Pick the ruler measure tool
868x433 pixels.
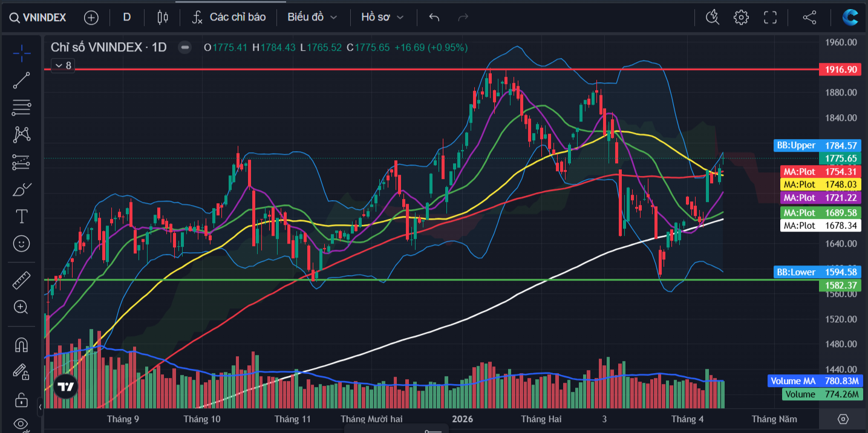[x=22, y=280]
